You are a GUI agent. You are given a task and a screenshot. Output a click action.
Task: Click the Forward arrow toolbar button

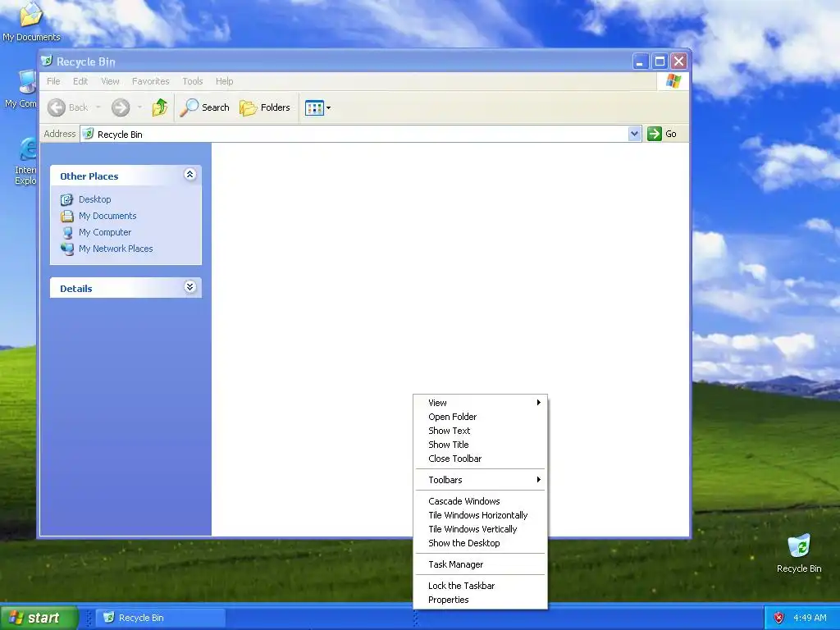pos(121,107)
